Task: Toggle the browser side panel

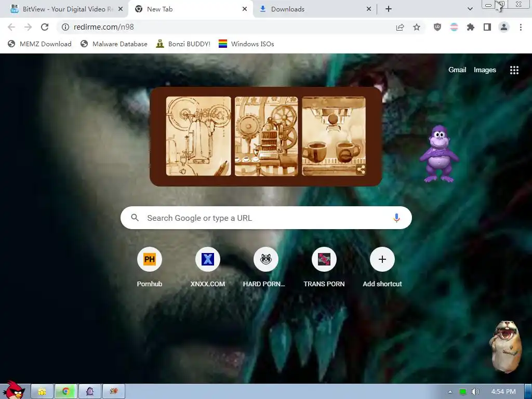Action: pyautogui.click(x=487, y=27)
